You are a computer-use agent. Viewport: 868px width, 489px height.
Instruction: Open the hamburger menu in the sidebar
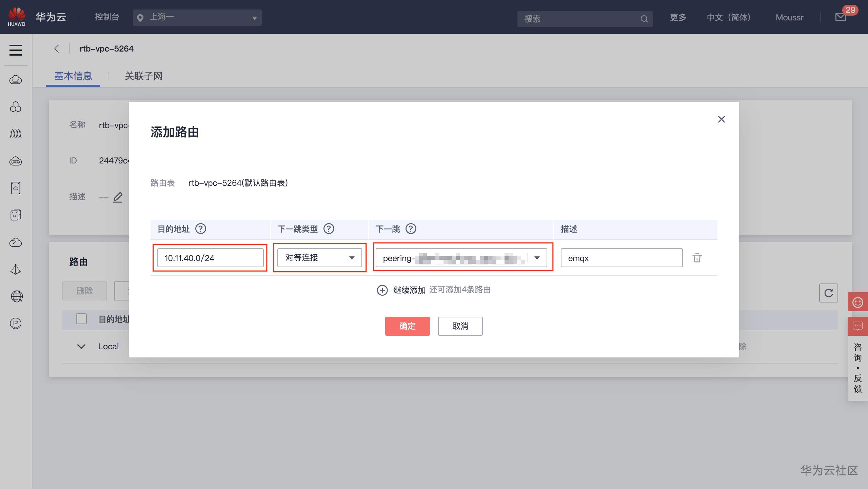(x=16, y=50)
